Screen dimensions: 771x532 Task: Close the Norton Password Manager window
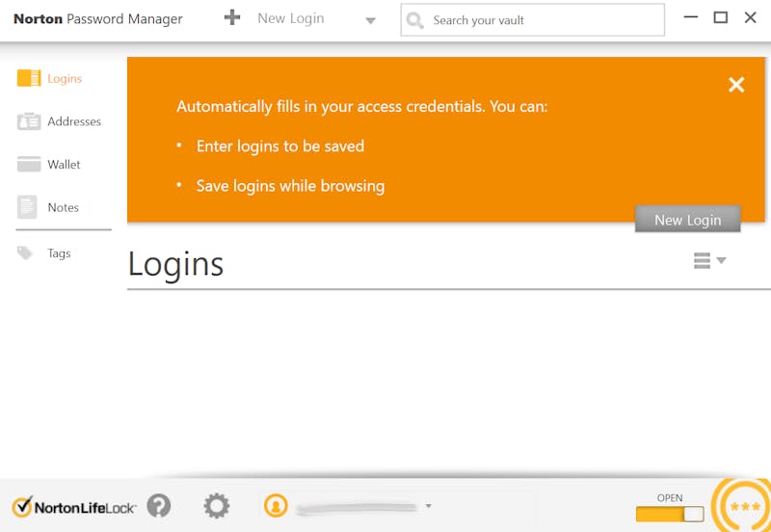[751, 17]
